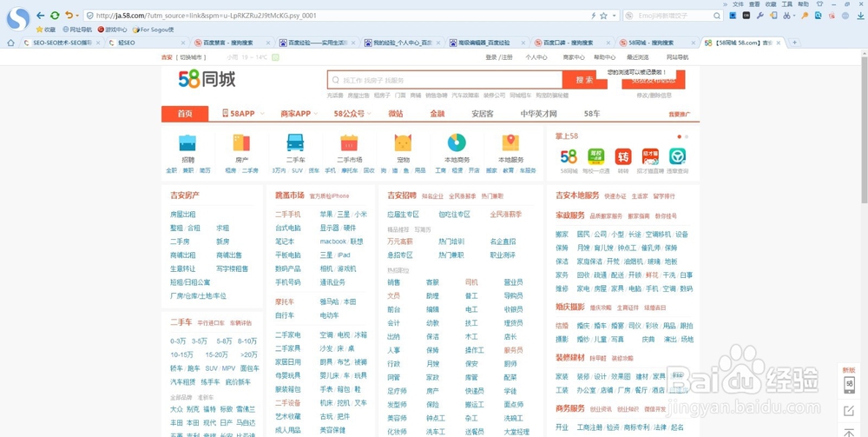
Task: Click the orange 搜索 button
Action: pos(584,80)
